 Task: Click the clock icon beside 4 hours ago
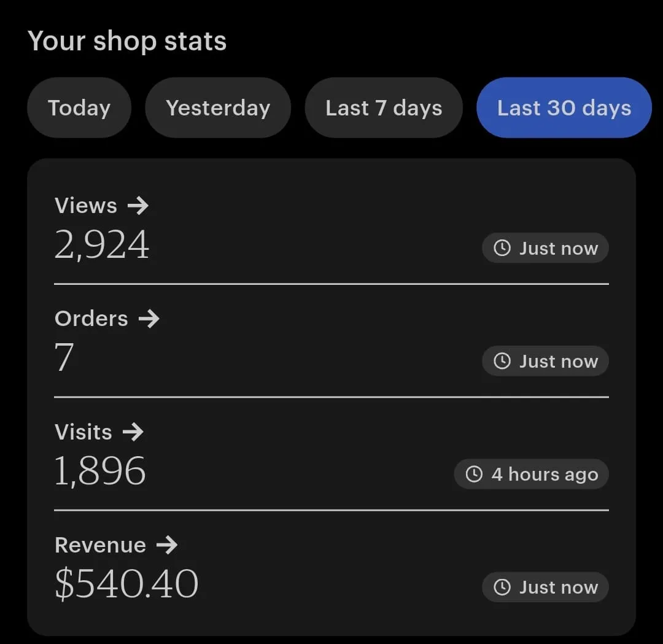click(x=474, y=475)
